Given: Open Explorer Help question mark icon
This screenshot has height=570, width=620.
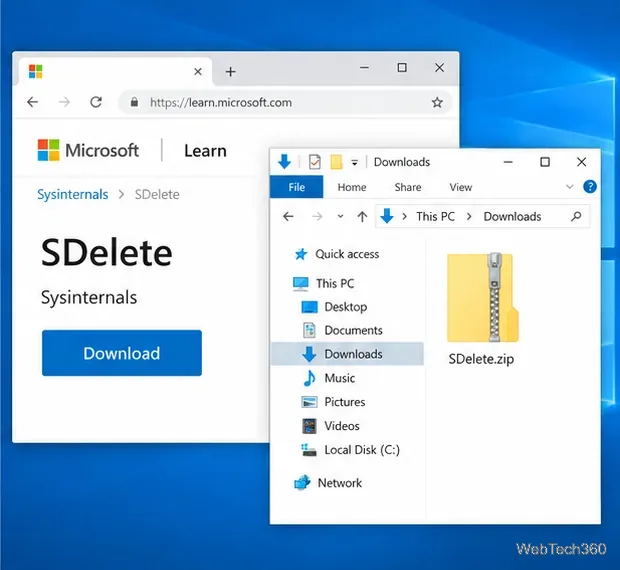Looking at the screenshot, I should click(x=590, y=187).
